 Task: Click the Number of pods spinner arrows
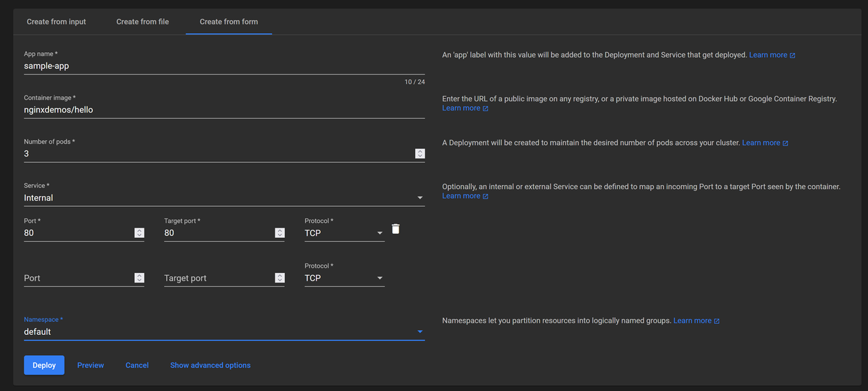pos(420,154)
